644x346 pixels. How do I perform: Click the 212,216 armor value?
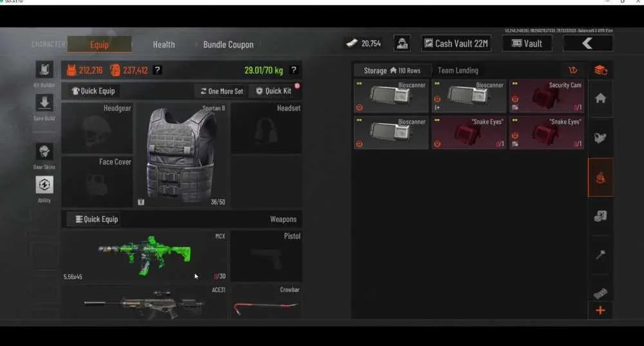(x=91, y=70)
